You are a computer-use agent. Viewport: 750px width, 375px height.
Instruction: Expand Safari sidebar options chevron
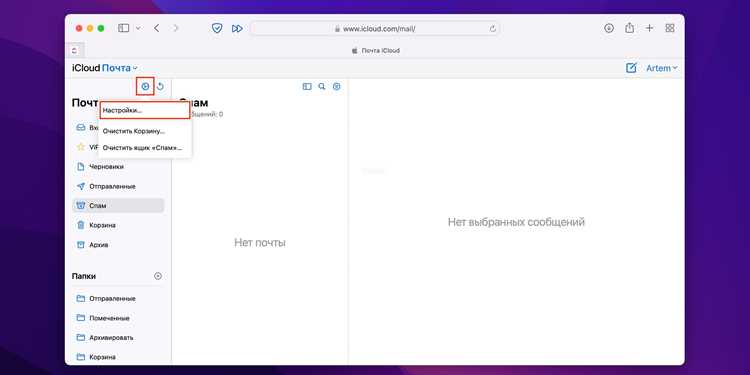[x=138, y=28]
